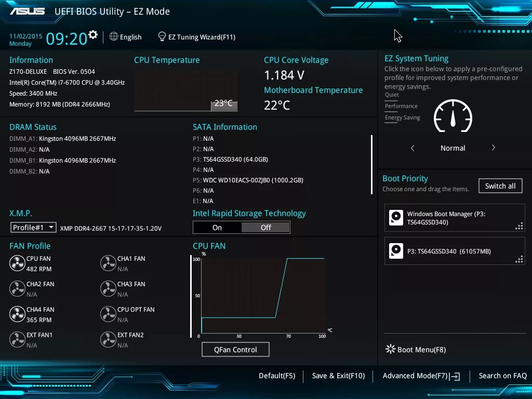Click the P3: TS64GSSD340 (64.0GB) SATA row
This screenshot has width=532, height=399.
click(230, 159)
